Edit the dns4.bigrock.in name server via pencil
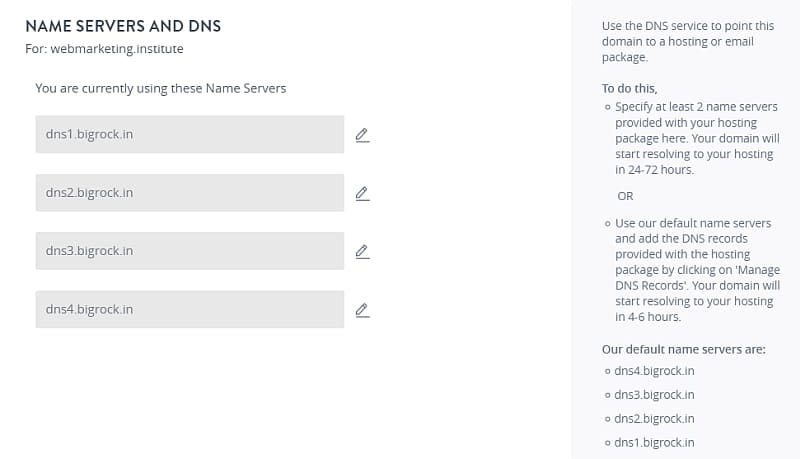800x459 pixels. pos(362,310)
